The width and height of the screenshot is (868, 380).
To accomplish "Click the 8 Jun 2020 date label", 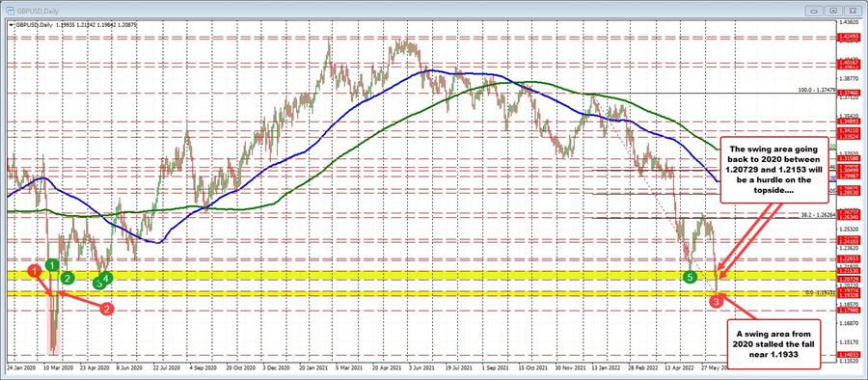I will click(130, 366).
